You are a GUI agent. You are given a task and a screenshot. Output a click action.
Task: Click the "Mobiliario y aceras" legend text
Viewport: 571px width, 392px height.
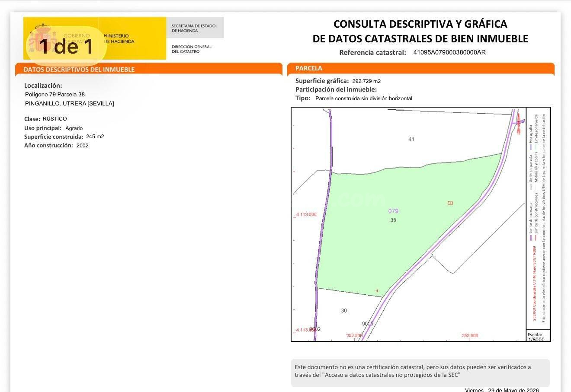pos(536,168)
